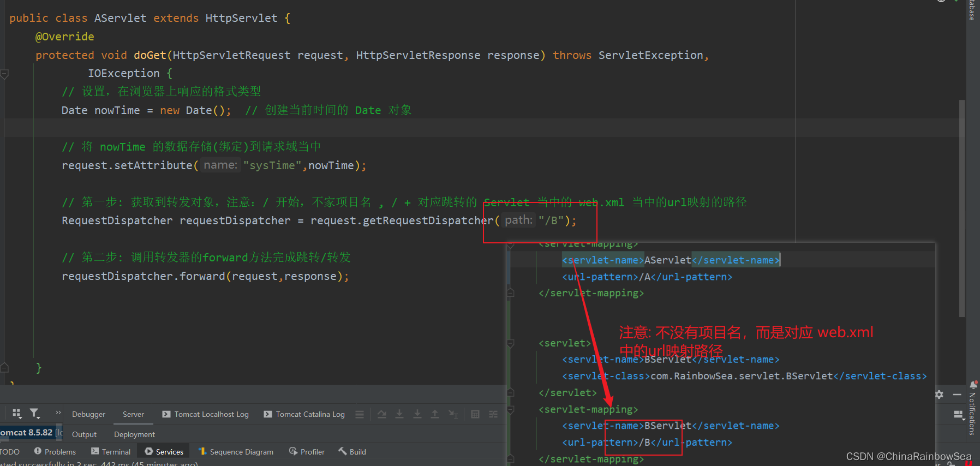Click the /A url-pattern value

(x=644, y=277)
